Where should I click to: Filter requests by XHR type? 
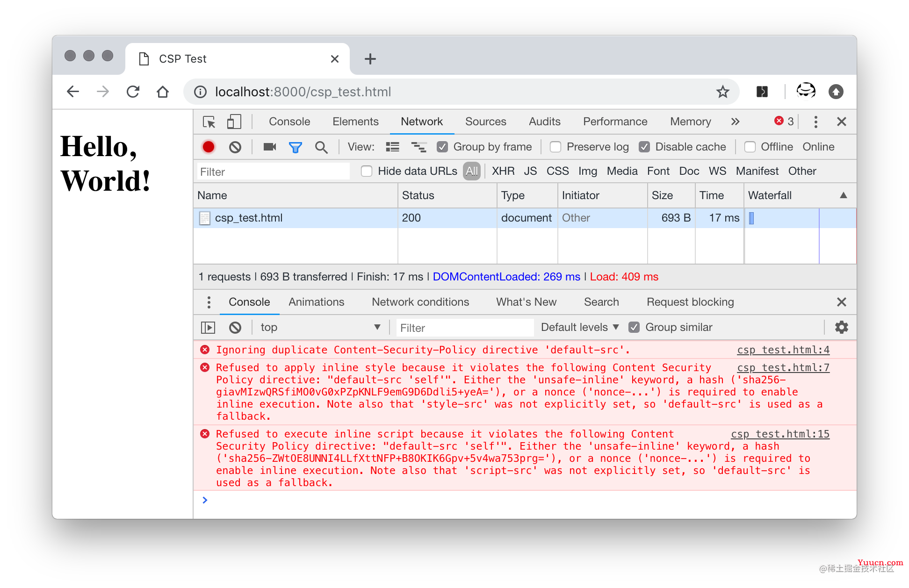click(503, 171)
